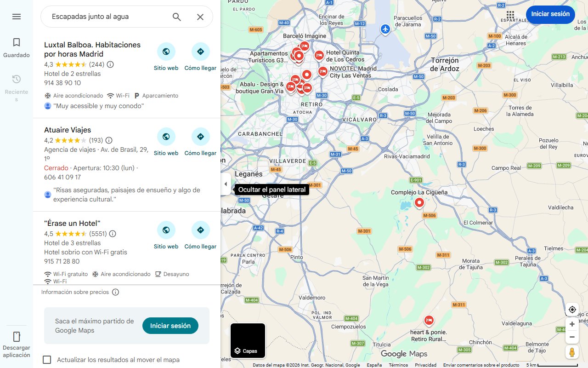Click the blue Iniciar sesión button top right
588x368 pixels.
(x=550, y=14)
